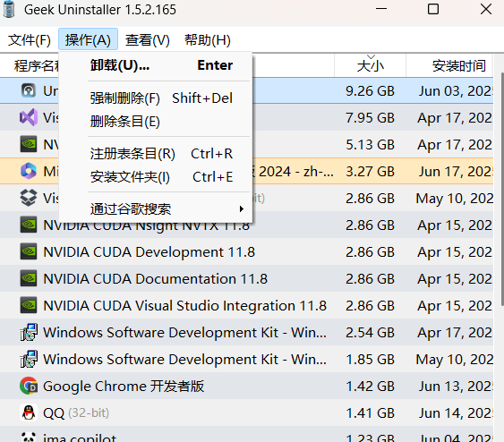Click the 1.42 GB size cell
The height and width of the screenshot is (442, 504).
[x=370, y=387]
